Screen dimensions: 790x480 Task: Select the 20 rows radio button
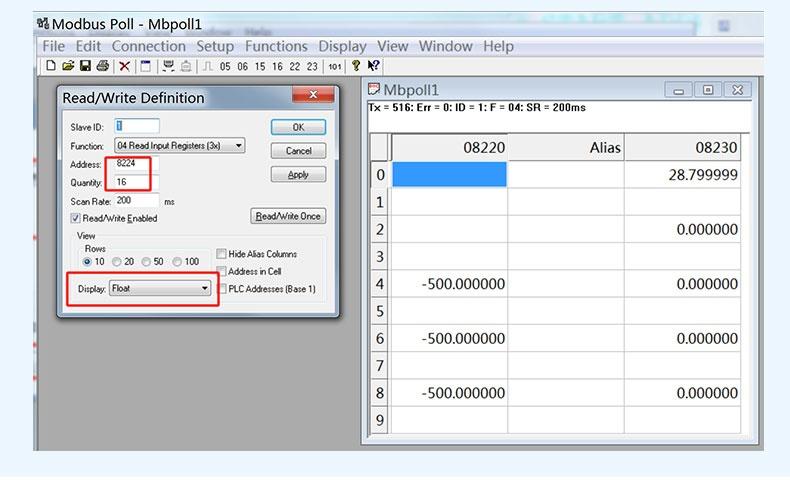117,262
